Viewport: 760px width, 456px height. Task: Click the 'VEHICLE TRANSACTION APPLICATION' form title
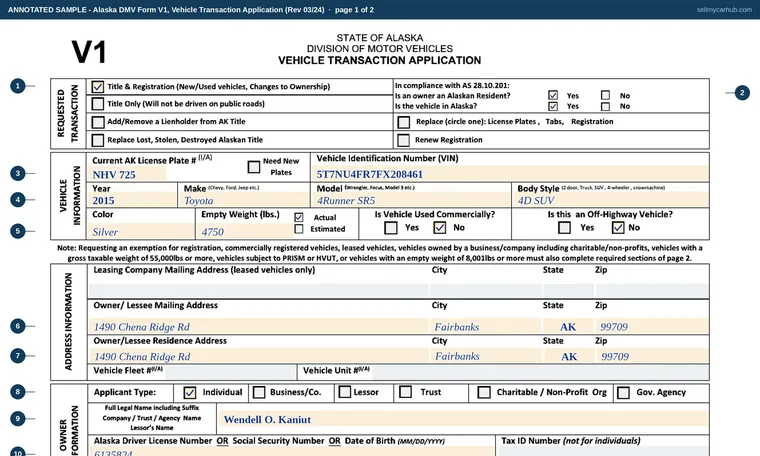380,61
